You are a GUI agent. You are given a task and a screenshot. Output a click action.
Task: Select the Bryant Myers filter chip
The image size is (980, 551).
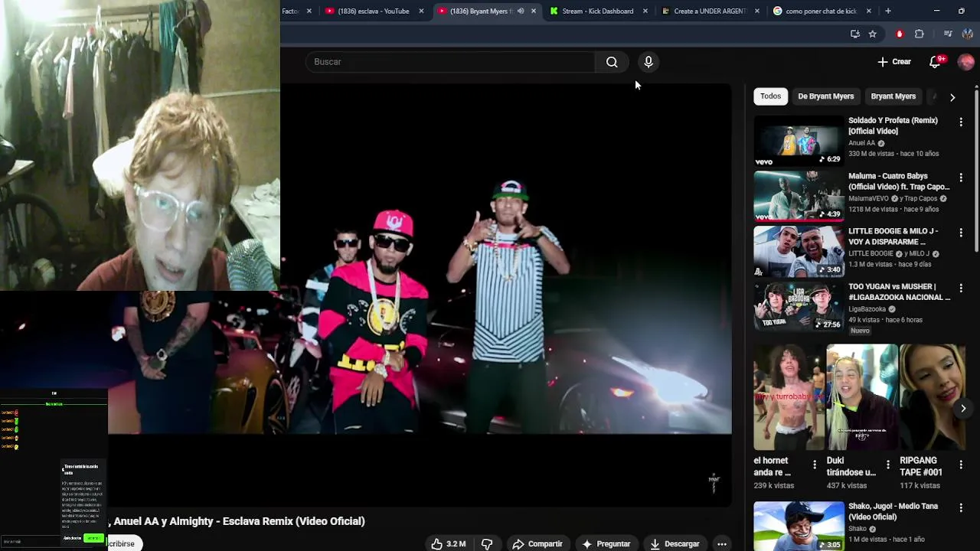(x=893, y=96)
